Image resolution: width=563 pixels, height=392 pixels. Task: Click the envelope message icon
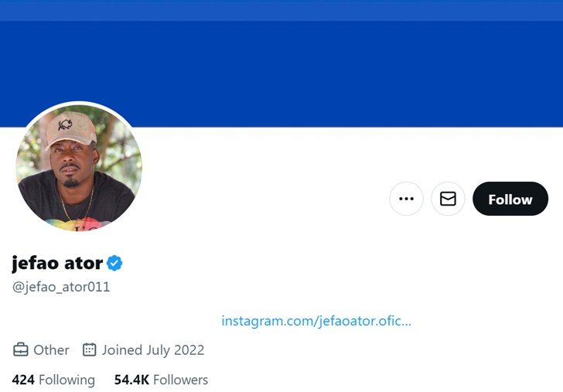point(448,199)
